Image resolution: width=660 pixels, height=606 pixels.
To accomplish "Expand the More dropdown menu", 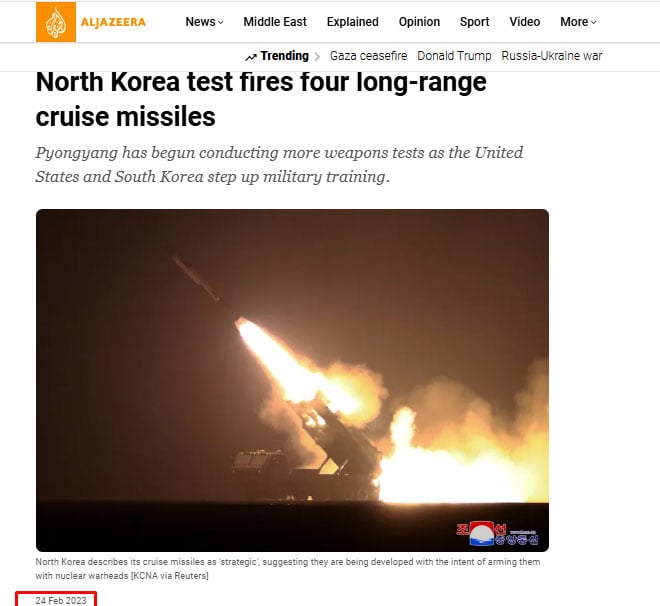I will pyautogui.click(x=578, y=22).
